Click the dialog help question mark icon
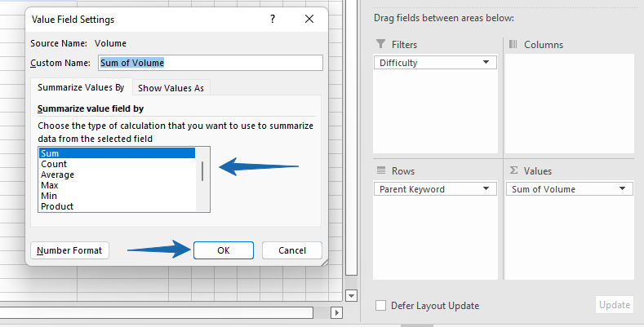The image size is (644, 327). [273, 19]
